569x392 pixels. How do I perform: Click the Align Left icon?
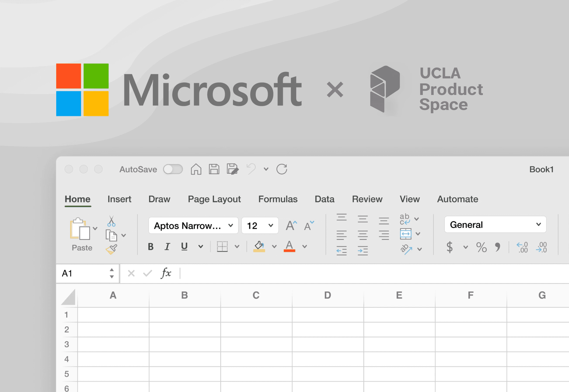tap(342, 235)
